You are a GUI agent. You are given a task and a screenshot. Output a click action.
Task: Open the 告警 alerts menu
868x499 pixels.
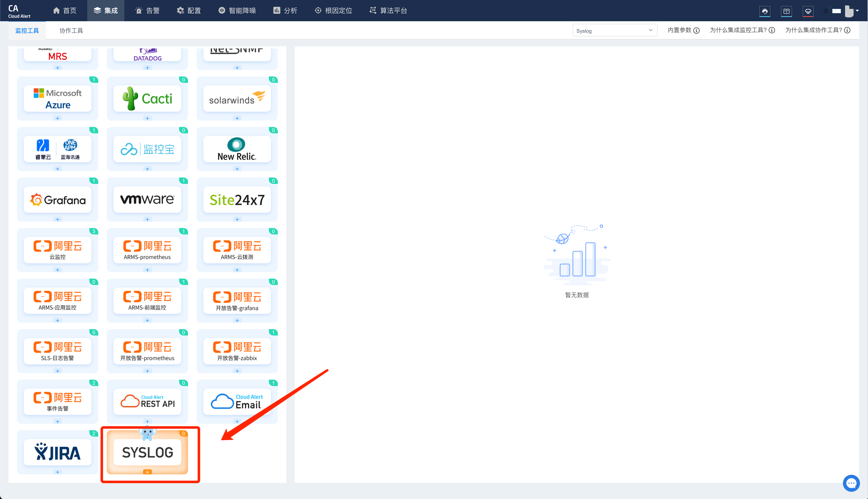pyautogui.click(x=147, y=11)
